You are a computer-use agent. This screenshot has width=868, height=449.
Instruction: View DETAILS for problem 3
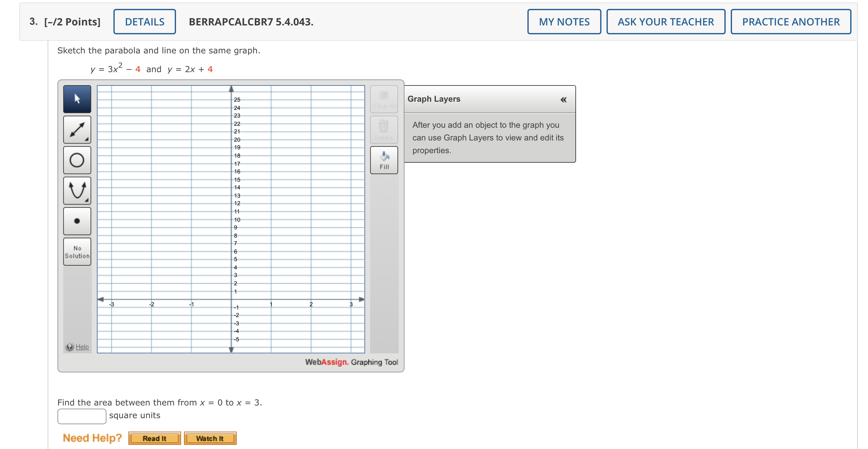pos(144,21)
